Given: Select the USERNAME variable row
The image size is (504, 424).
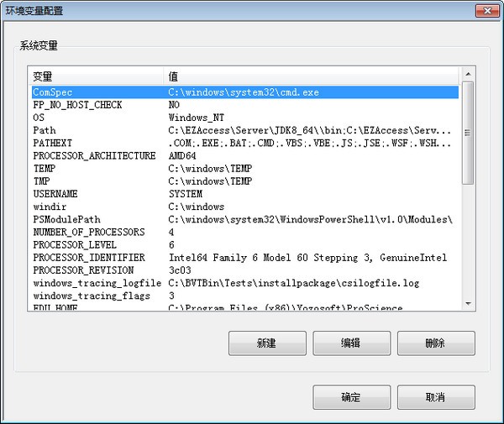Looking at the screenshot, I should [x=245, y=194].
